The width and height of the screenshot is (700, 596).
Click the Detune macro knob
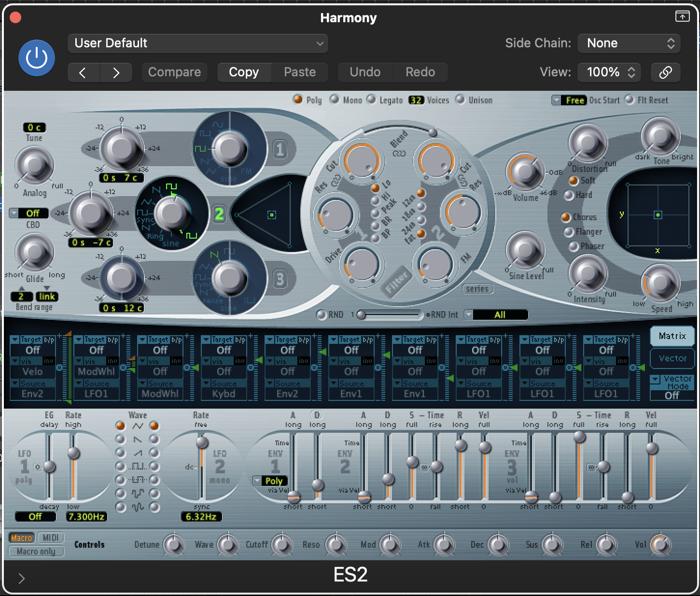[174, 545]
